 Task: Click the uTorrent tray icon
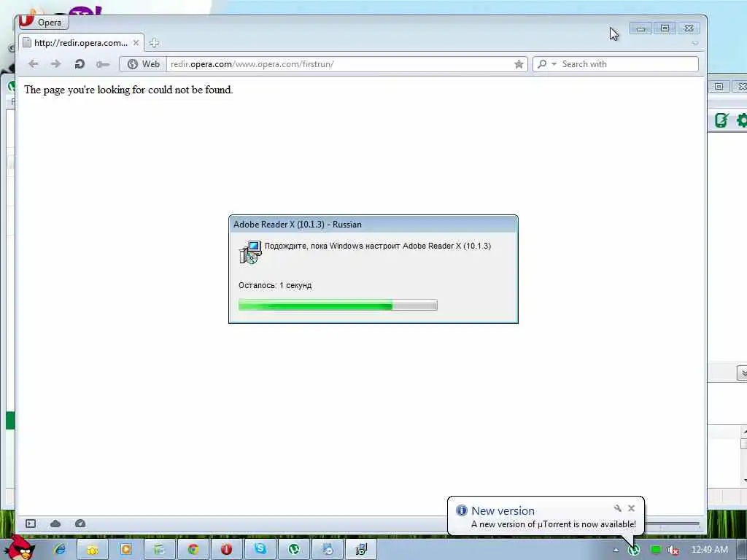point(634,551)
